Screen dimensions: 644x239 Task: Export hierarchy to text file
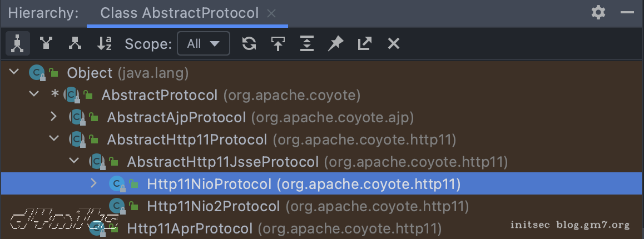pyautogui.click(x=364, y=43)
